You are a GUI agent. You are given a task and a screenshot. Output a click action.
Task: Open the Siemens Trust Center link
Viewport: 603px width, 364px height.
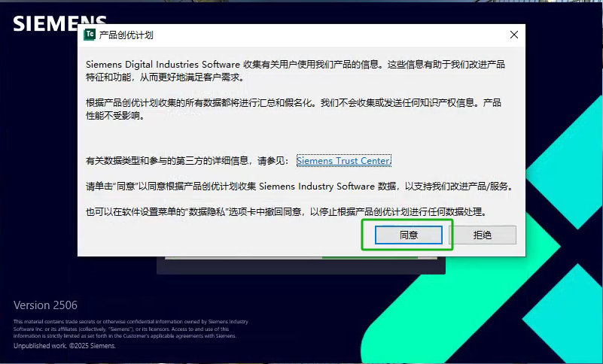tap(344, 161)
